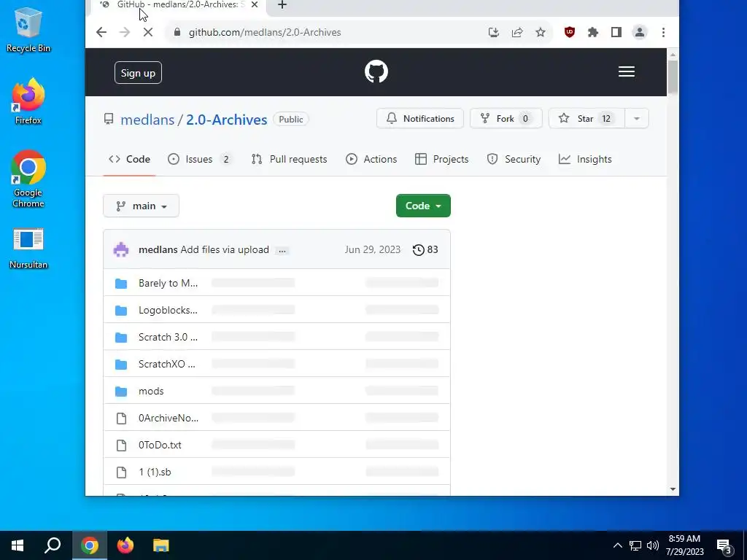The width and height of the screenshot is (747, 560).
Task: Expand commit message ellipsis
Action: tap(282, 251)
